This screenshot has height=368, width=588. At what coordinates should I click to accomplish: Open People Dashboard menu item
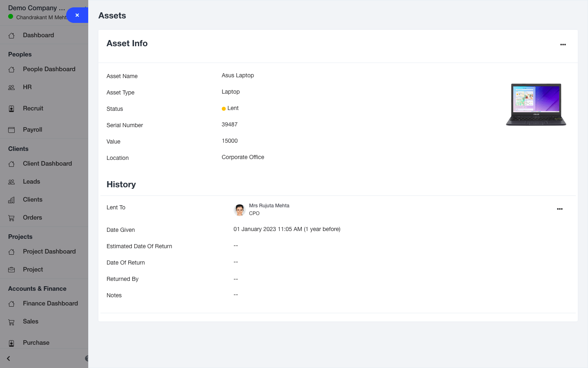[x=49, y=69]
